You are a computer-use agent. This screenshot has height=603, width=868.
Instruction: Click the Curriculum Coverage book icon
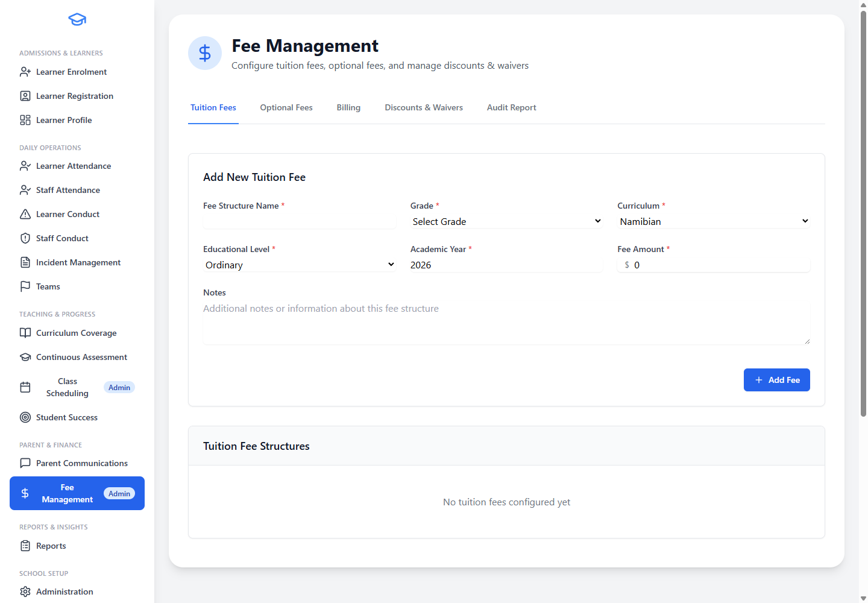click(x=25, y=333)
